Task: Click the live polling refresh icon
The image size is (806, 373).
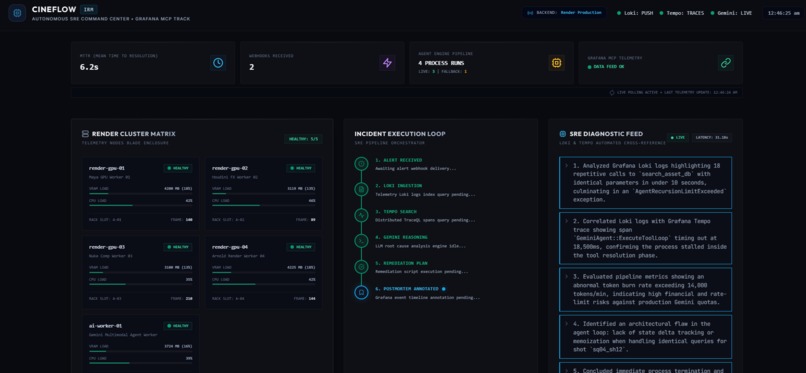Action: pyautogui.click(x=612, y=92)
